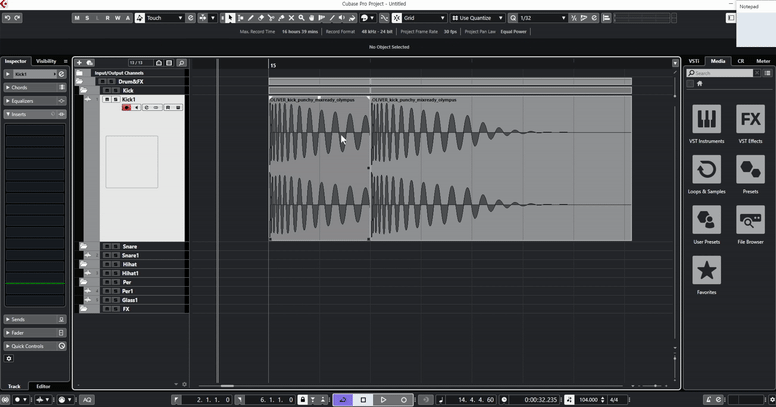Click the Undo arrow icon
The height and width of the screenshot is (407, 776).
tap(7, 18)
